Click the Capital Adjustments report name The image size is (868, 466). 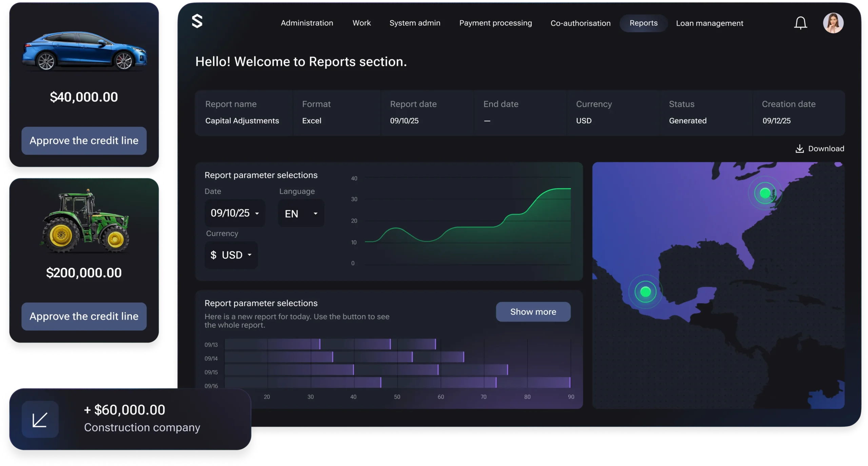click(242, 121)
